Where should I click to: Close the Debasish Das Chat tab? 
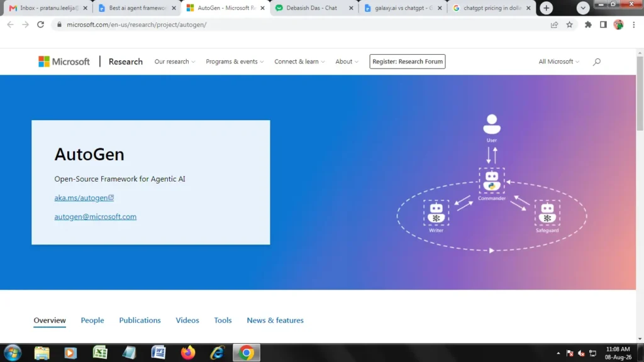point(351,8)
